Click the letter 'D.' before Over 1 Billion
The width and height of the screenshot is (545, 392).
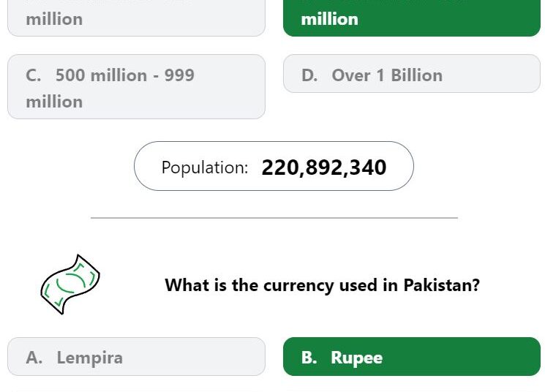[309, 75]
